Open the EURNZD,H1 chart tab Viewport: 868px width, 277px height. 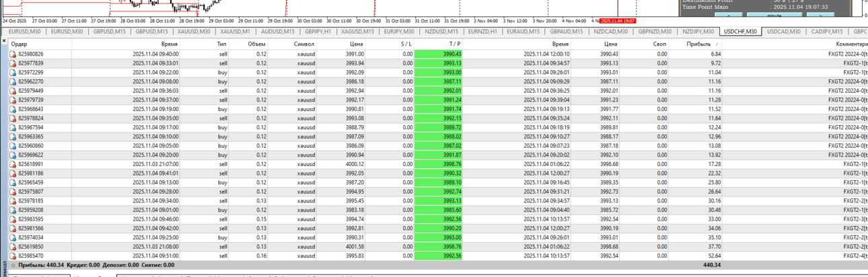482,32
